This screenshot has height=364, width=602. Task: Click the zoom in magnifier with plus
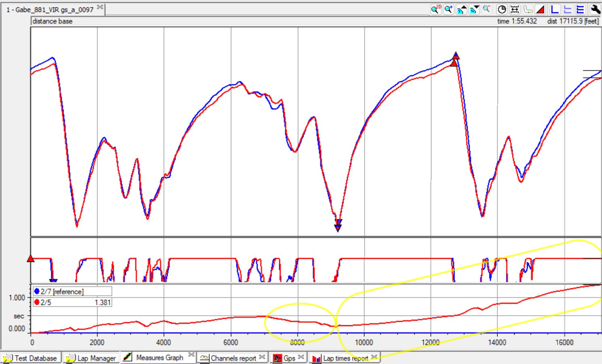click(x=449, y=9)
